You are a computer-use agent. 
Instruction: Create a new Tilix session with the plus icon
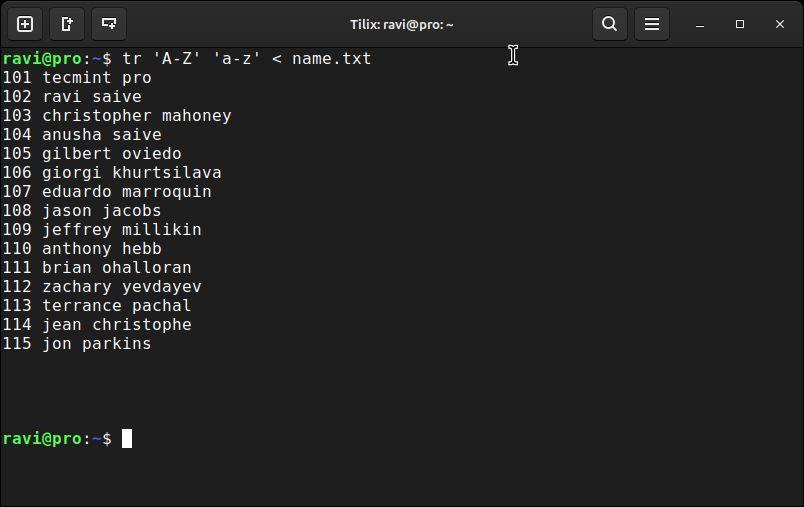click(x=25, y=24)
